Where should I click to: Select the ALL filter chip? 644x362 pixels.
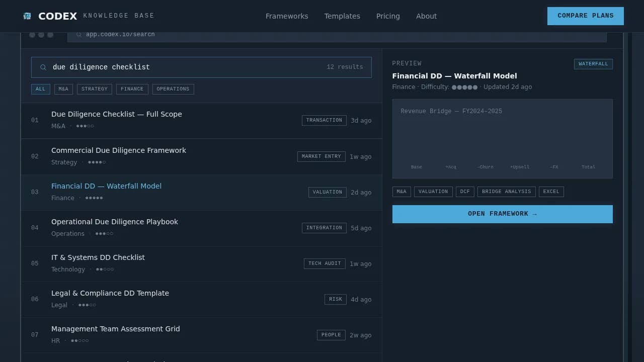(x=40, y=89)
